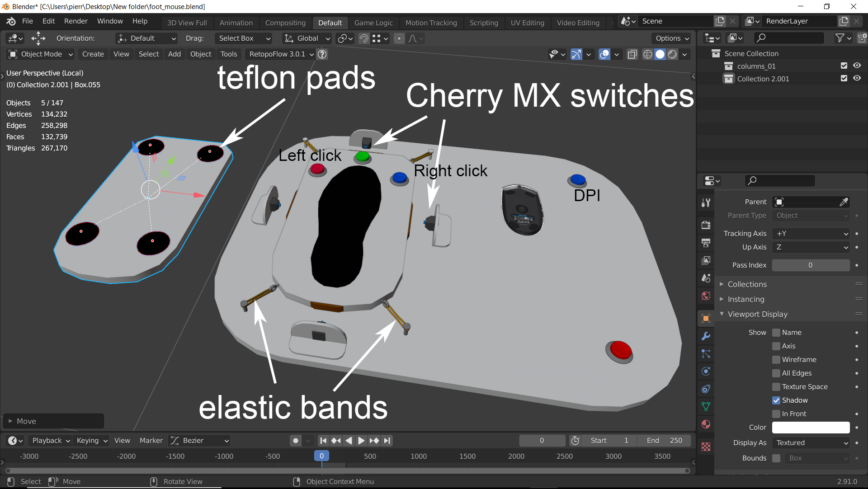Viewport: 868px width, 489px height.
Task: Open the Physics properties tab
Action: coord(706,371)
